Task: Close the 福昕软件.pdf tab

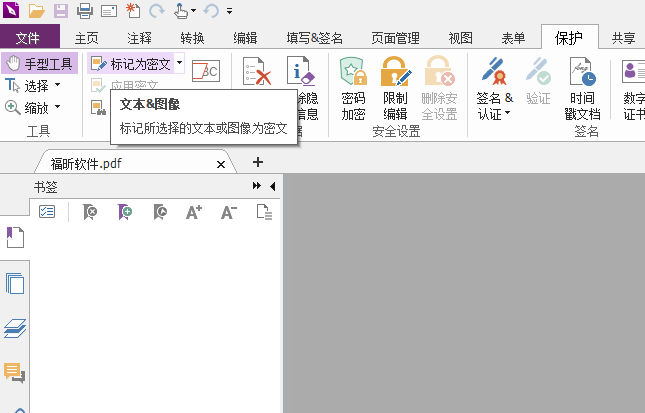Action: tap(221, 165)
